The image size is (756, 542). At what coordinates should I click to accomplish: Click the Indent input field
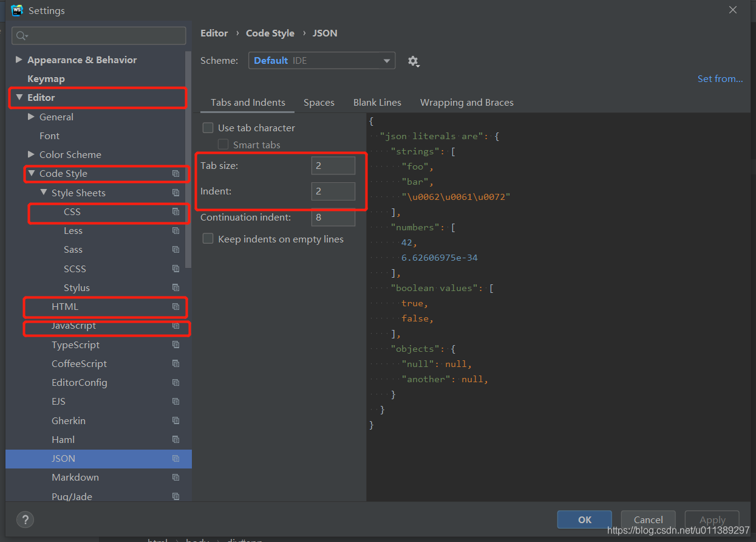(x=333, y=191)
